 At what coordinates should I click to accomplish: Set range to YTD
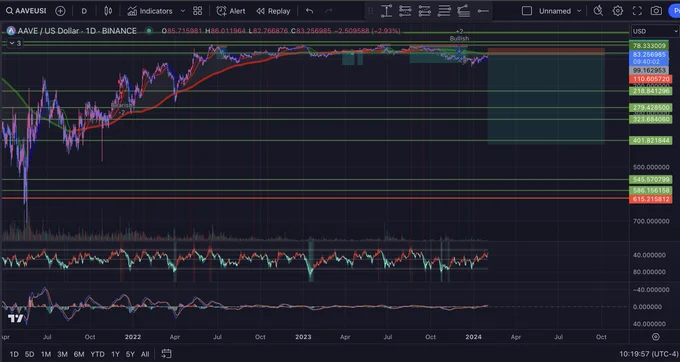98,354
